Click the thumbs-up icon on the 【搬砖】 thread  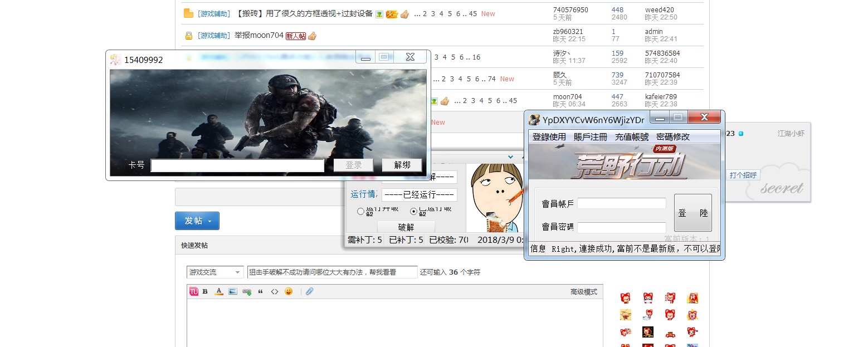404,14
